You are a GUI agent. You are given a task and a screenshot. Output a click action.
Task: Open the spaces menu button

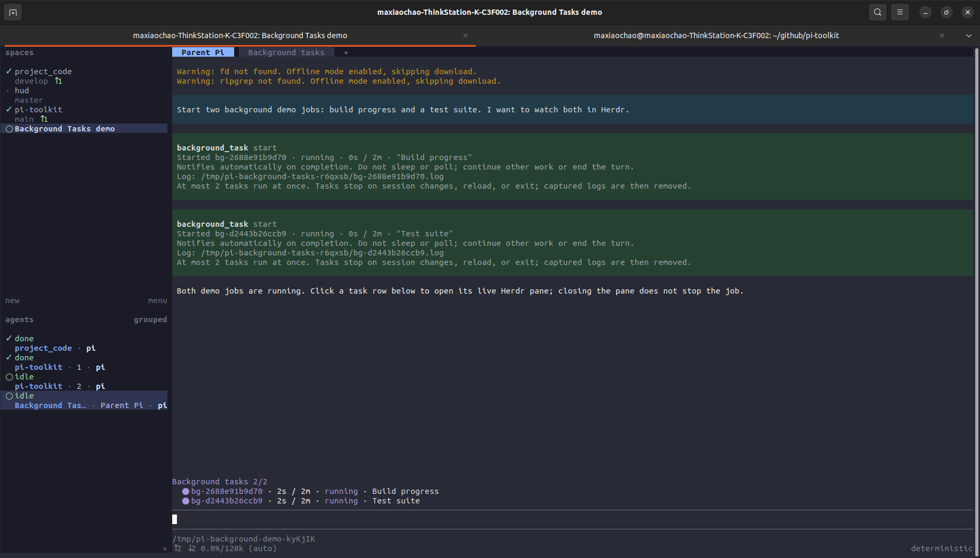(157, 300)
